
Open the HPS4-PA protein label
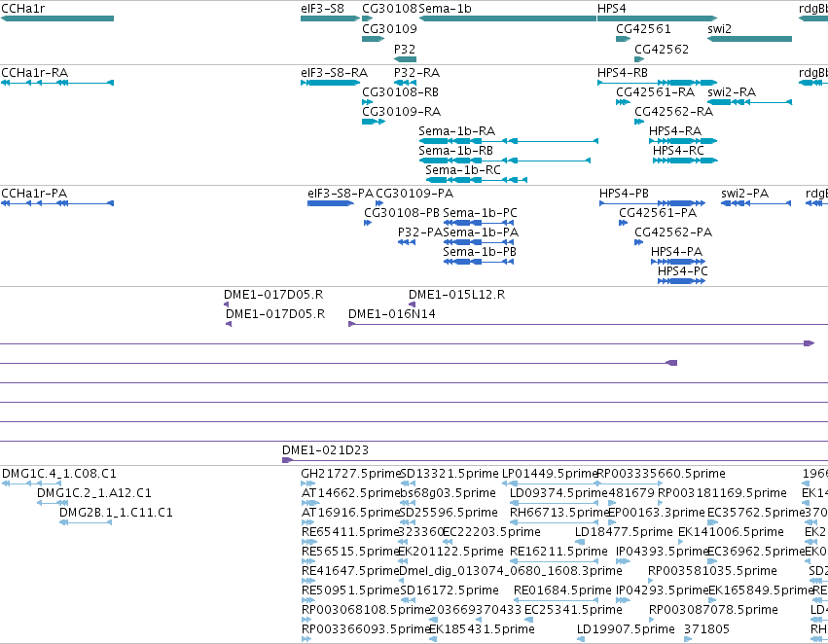[x=676, y=252]
